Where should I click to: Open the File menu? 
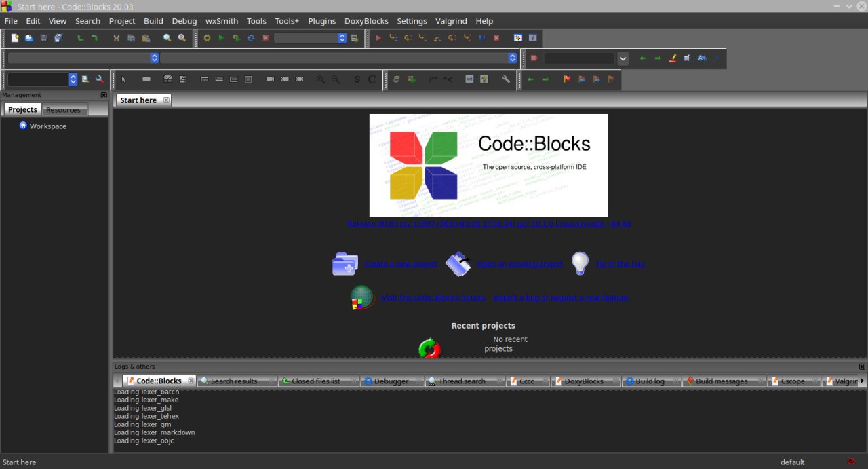coord(11,21)
